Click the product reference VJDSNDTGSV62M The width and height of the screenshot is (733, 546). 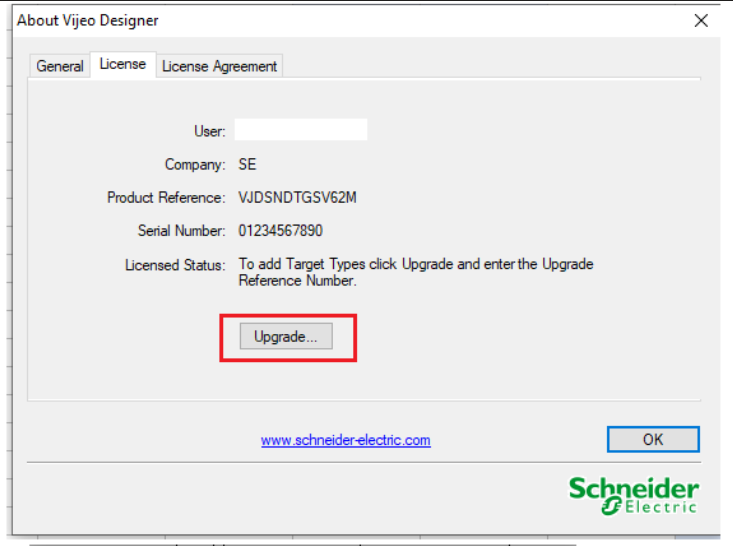click(x=297, y=197)
